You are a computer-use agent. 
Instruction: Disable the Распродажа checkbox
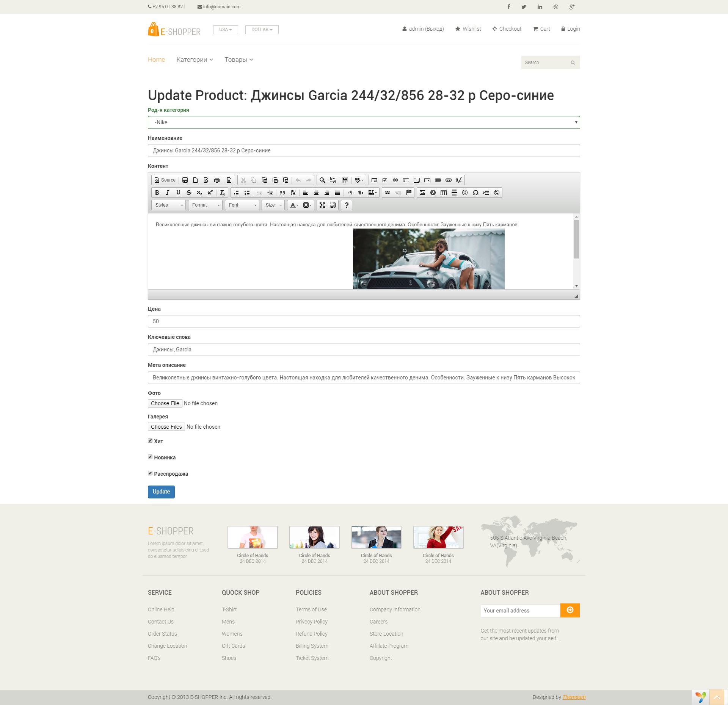point(150,473)
